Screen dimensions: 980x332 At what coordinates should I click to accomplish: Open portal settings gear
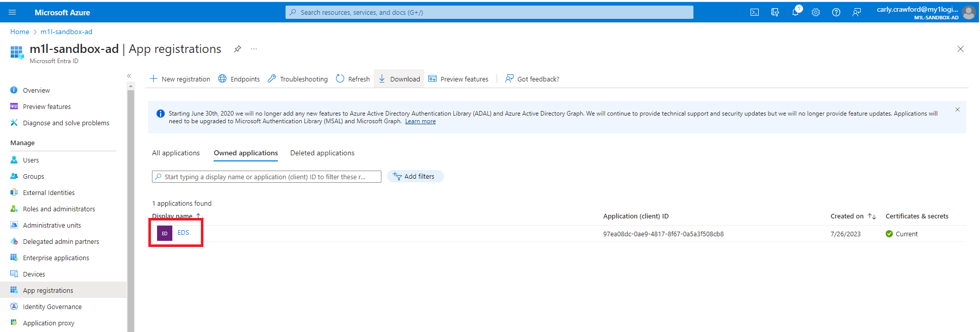coord(816,12)
